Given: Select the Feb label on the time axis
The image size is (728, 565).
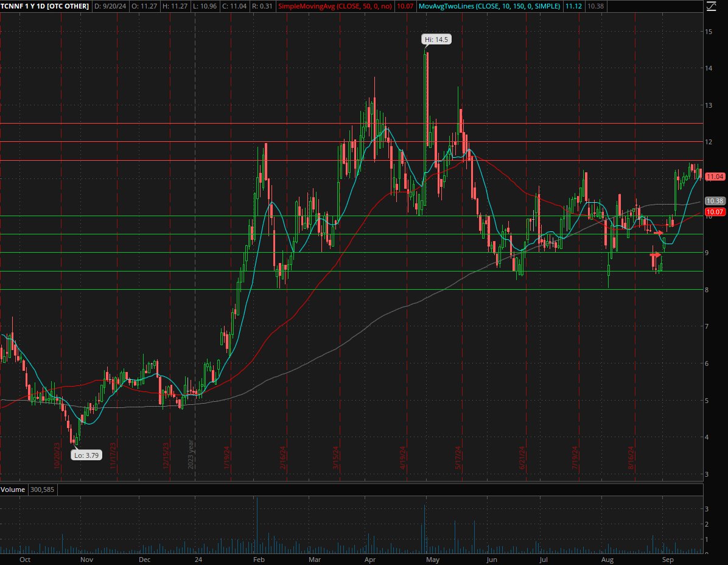Looking at the screenshot, I should tap(259, 559).
